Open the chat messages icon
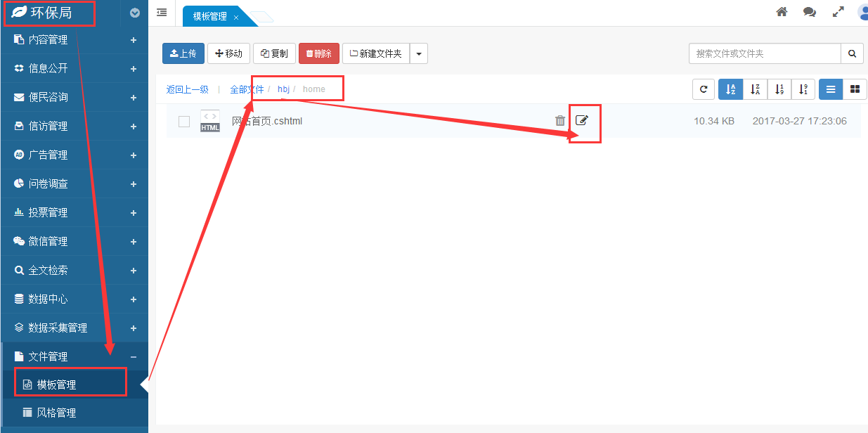This screenshot has height=433, width=868. point(810,12)
